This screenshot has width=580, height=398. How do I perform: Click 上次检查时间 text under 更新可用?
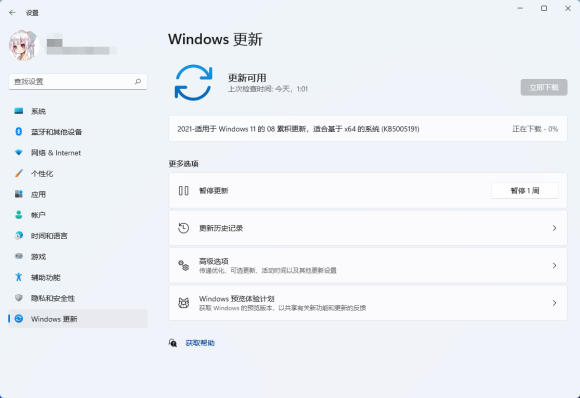pos(268,89)
